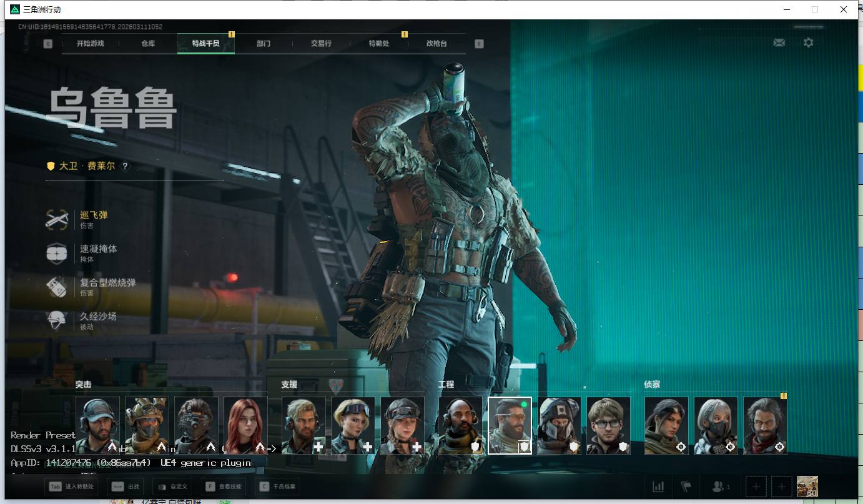The width and height of the screenshot is (863, 504).
Task: Select the 速凝掩体 skill icon
Action: click(57, 253)
